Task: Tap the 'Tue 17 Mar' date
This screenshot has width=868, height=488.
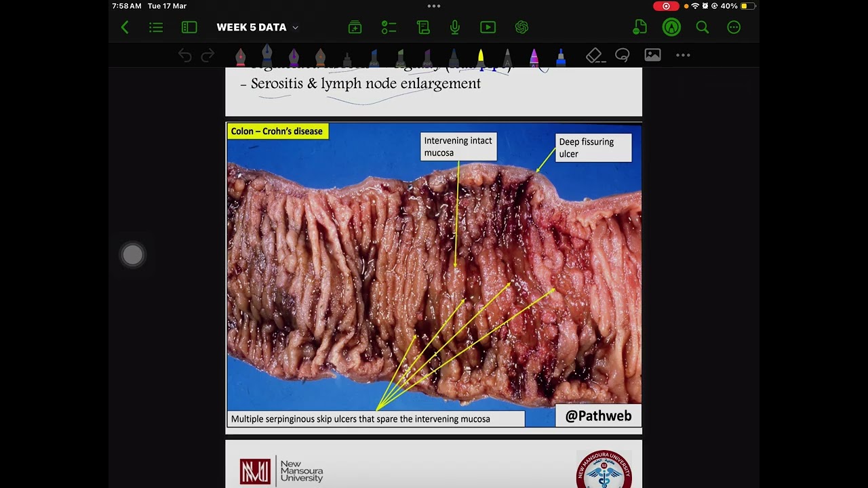Action: tap(167, 6)
